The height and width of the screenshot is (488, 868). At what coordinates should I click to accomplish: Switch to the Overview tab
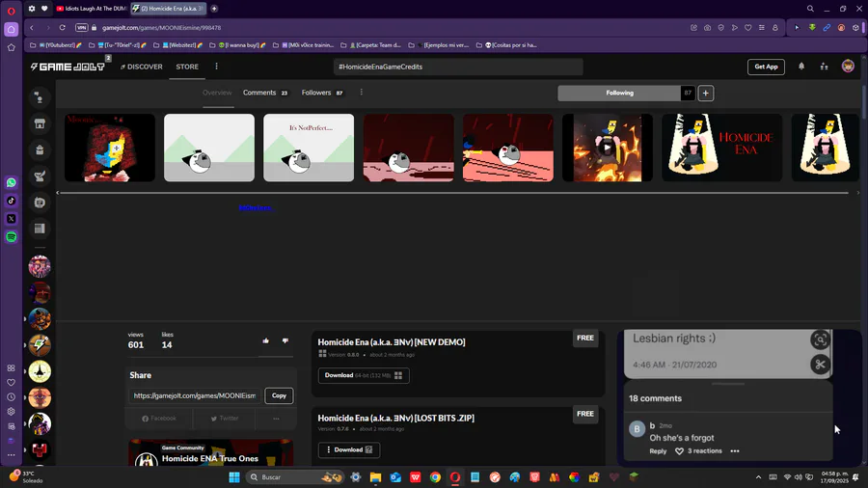tap(217, 93)
